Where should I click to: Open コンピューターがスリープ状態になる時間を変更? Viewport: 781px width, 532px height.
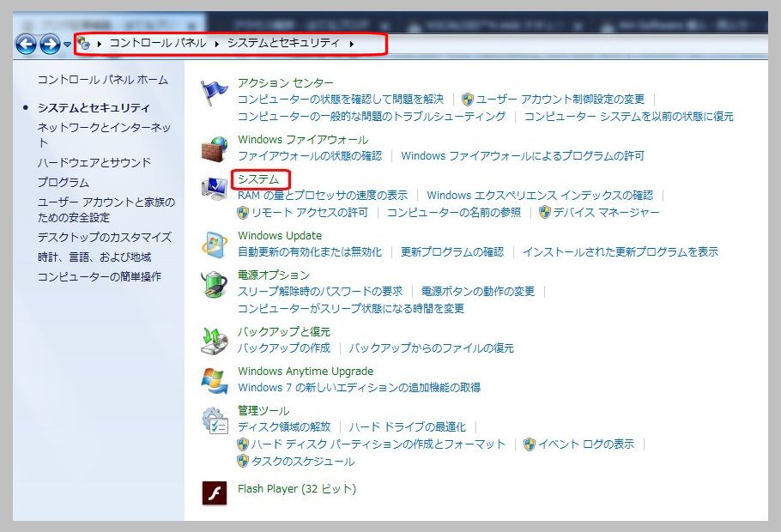click(351, 308)
